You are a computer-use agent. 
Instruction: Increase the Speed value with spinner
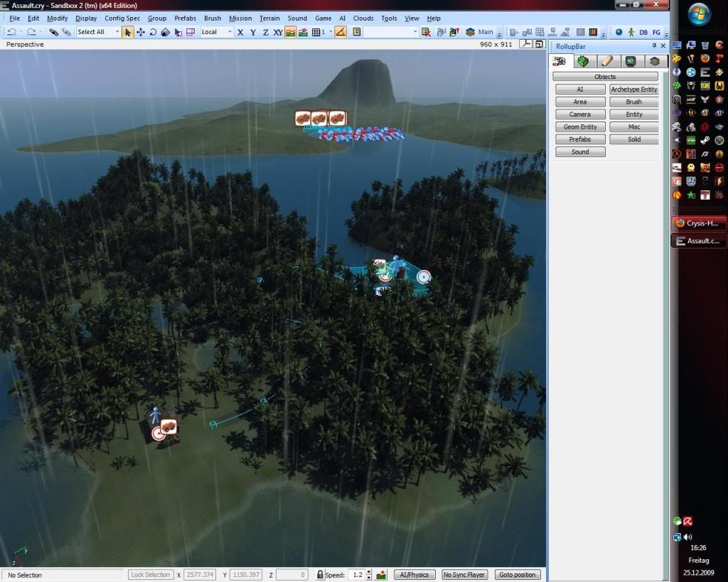[369, 572]
